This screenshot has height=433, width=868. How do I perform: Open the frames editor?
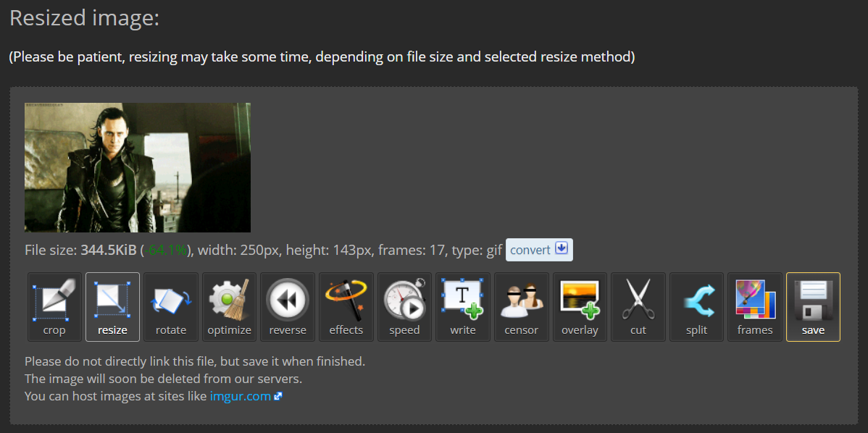(755, 307)
